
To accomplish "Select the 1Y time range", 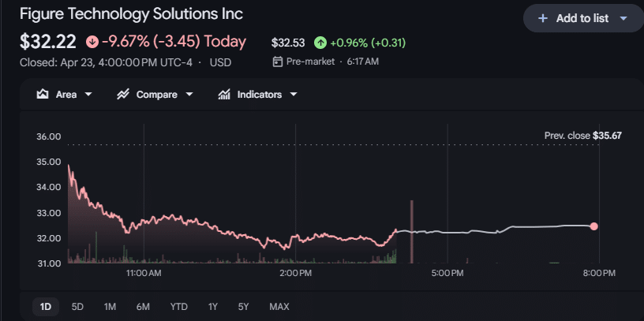I will (x=212, y=307).
